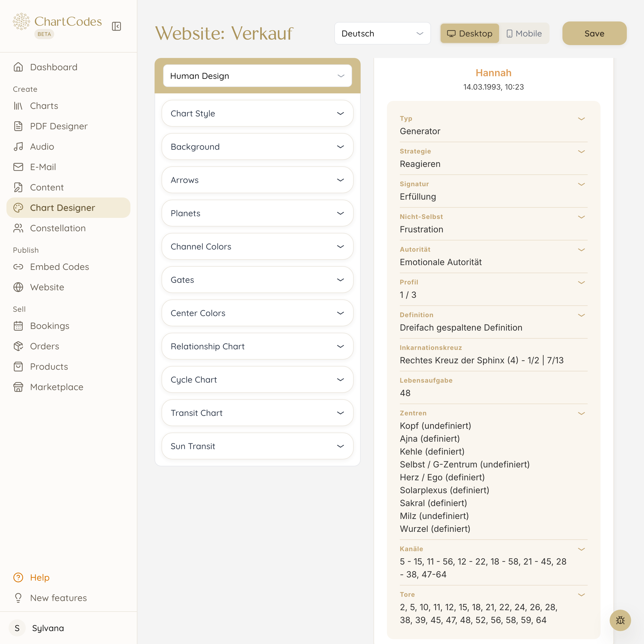Viewport: 644px width, 644px height.
Task: Click the BETA badge
Action: [x=44, y=34]
